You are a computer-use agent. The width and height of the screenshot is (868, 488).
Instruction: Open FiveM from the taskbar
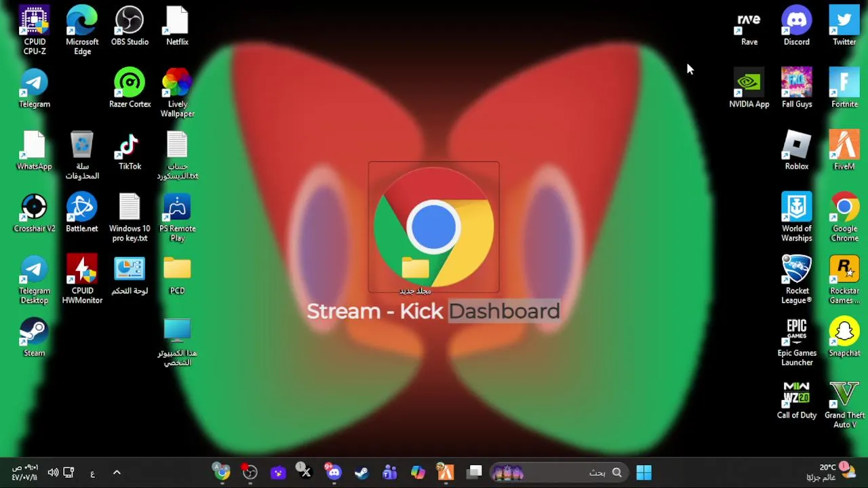446,472
